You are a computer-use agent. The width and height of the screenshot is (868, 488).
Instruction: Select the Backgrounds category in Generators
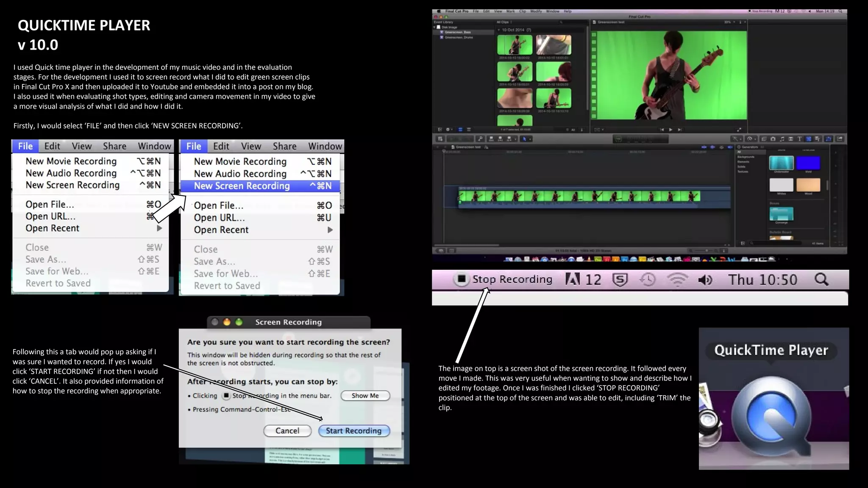coord(746,157)
